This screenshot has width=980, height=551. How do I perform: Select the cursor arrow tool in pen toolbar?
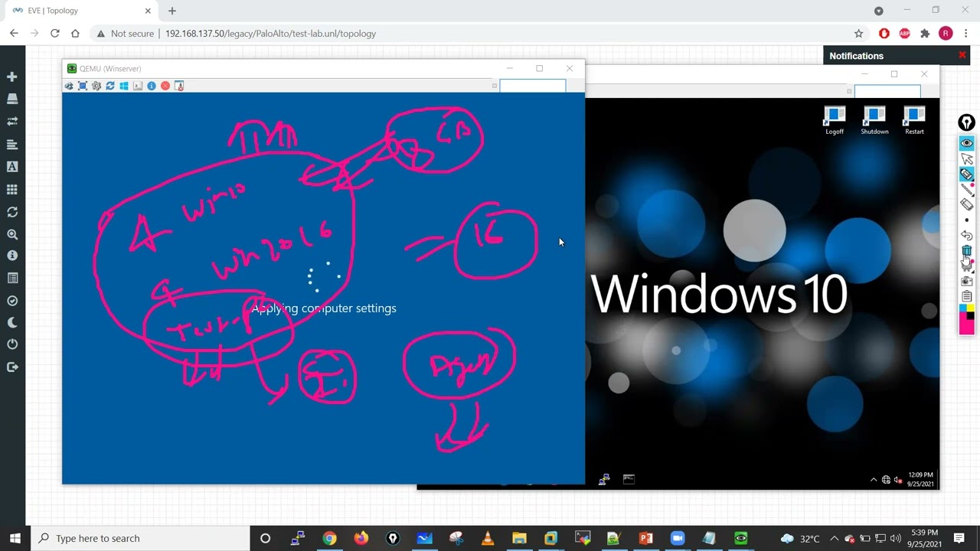[967, 158]
